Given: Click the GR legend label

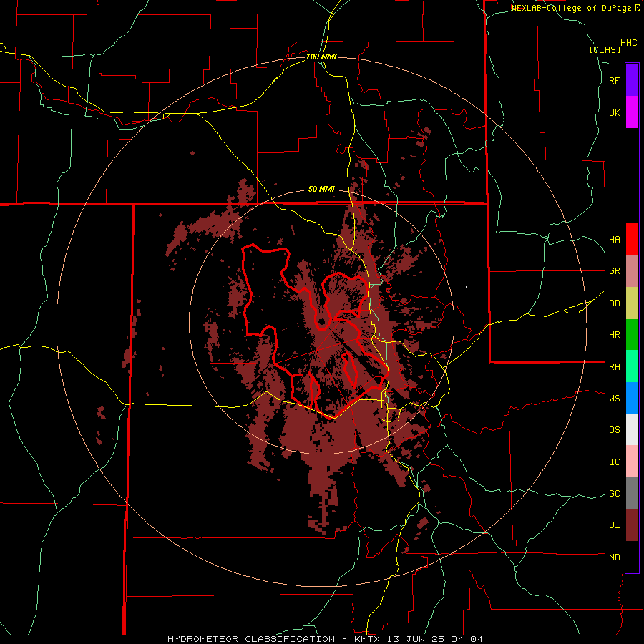Looking at the screenshot, I should tap(614, 271).
